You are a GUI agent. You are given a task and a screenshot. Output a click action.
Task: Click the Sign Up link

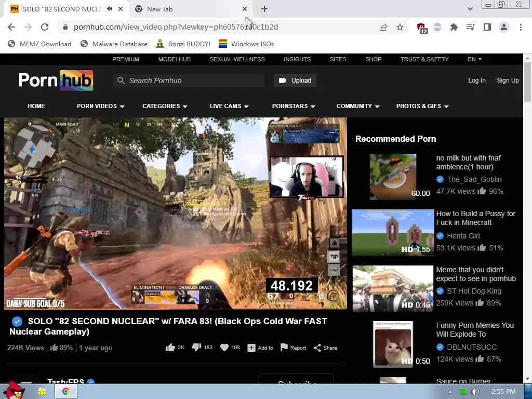[x=508, y=81]
